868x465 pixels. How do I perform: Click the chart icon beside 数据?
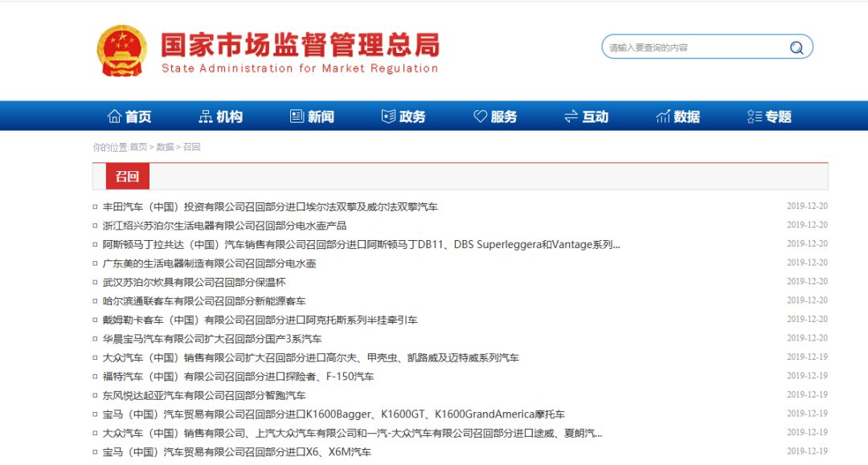pos(662,116)
